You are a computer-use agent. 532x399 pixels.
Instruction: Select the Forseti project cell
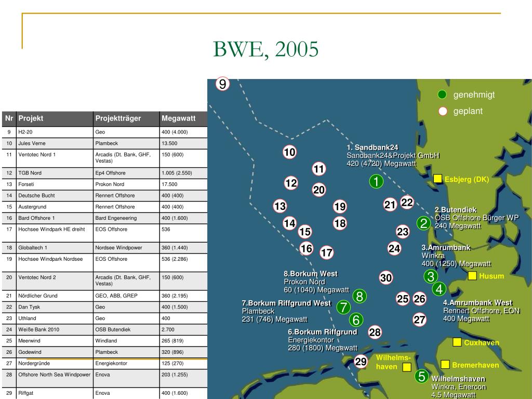pos(55,184)
